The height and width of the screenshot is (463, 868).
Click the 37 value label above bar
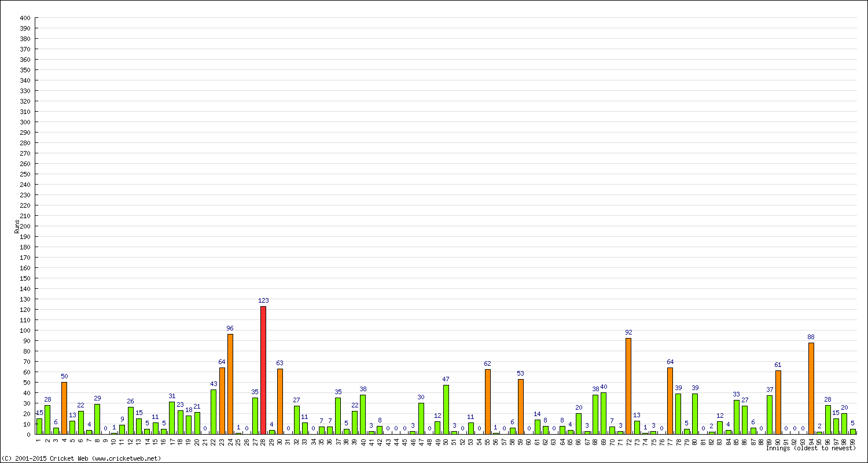(770, 389)
